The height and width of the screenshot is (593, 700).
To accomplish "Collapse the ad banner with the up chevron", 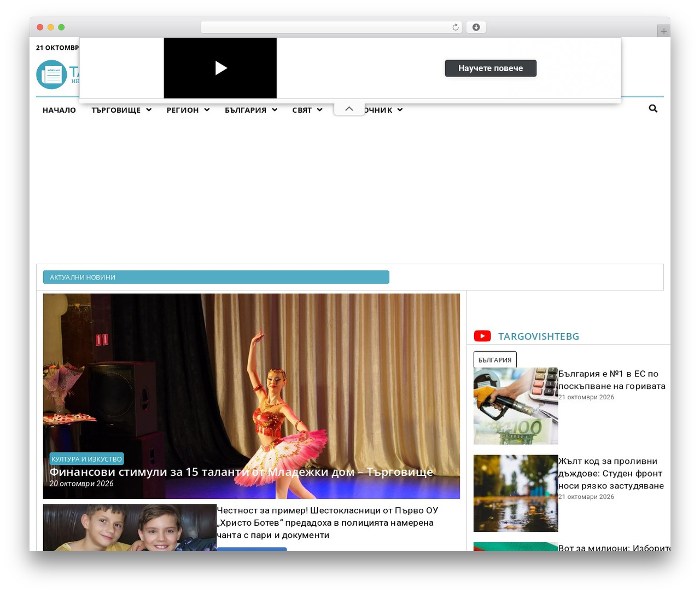I will click(x=349, y=109).
